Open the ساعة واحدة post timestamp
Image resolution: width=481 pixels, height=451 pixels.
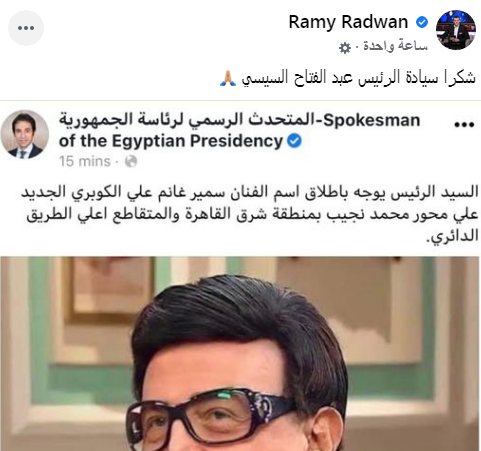click(x=395, y=46)
